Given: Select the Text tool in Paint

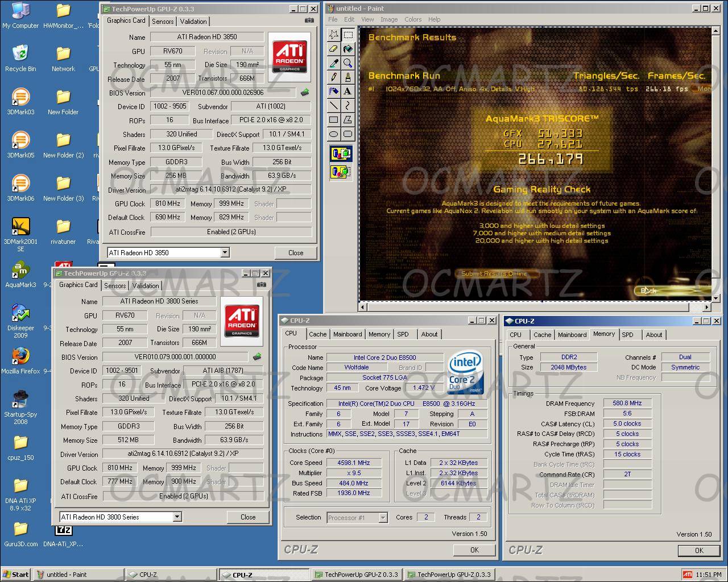Looking at the screenshot, I should click(x=348, y=92).
